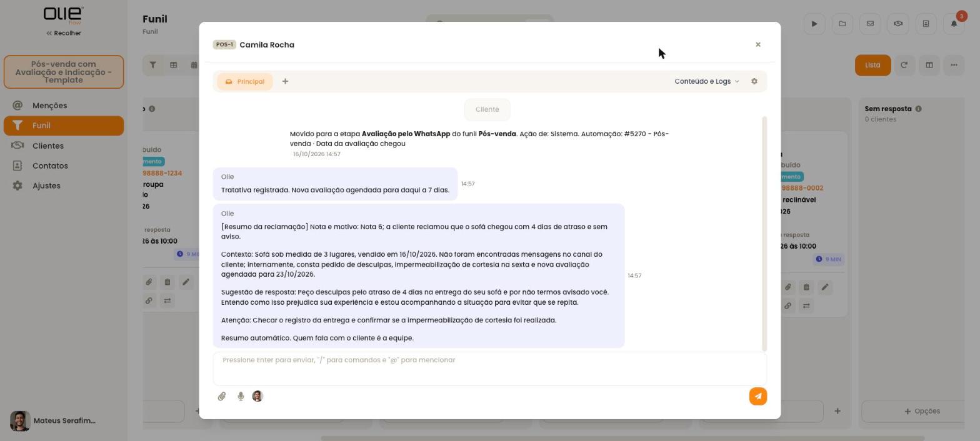Toggle the columns layout icon in the funnel toolbar
The image size is (980, 441).
click(929, 65)
